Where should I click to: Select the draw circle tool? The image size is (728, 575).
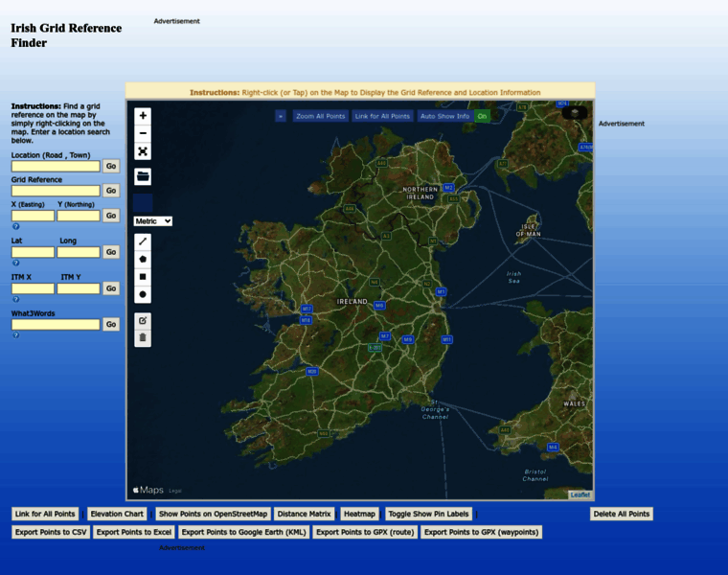pyautogui.click(x=143, y=294)
